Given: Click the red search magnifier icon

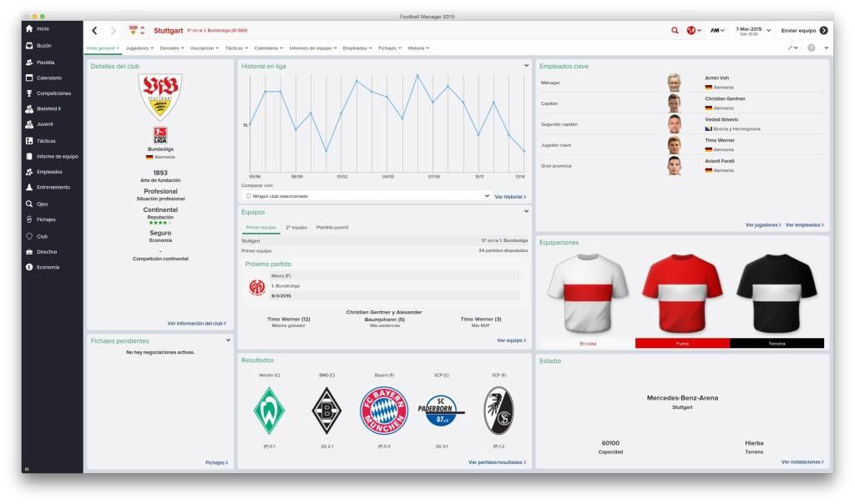Looking at the screenshot, I should [675, 31].
